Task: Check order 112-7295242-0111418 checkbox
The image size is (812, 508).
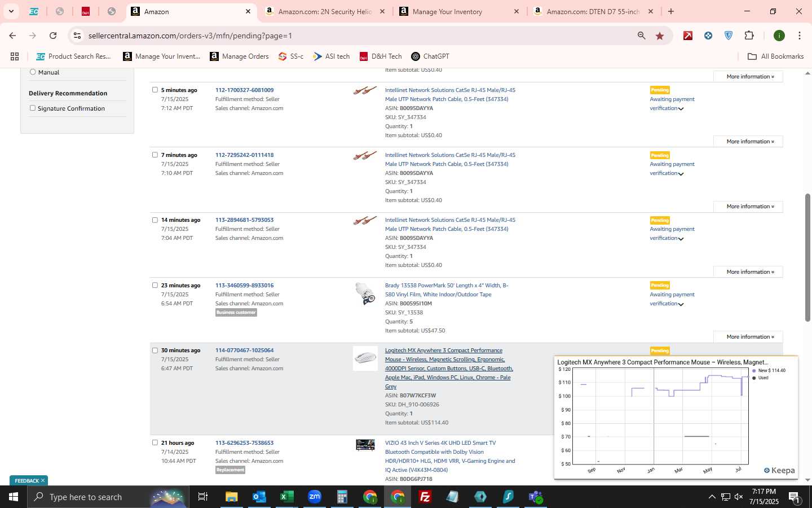Action: click(155, 155)
